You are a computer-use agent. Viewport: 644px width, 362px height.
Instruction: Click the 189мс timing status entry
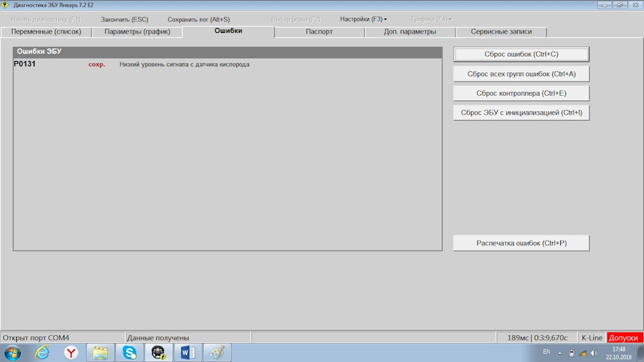[537, 338]
